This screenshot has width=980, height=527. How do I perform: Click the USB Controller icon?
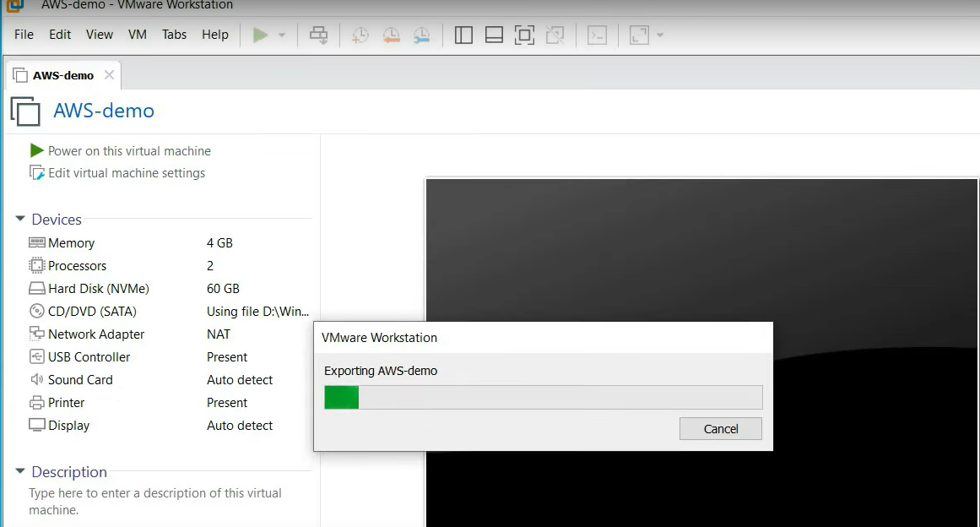coord(37,357)
